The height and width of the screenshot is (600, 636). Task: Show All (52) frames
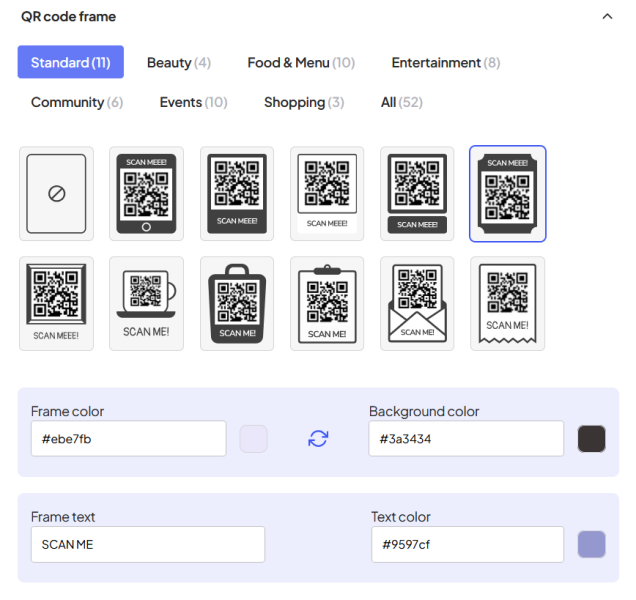click(x=402, y=102)
